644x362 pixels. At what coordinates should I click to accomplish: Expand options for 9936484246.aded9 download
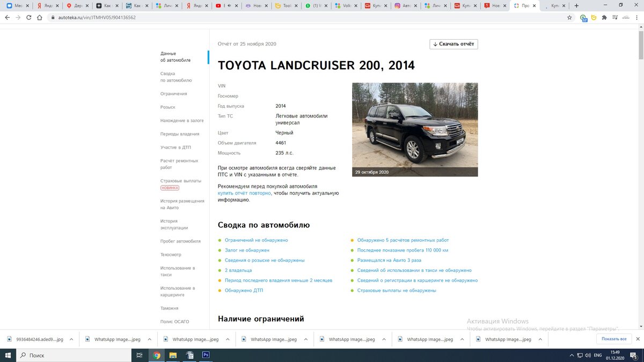click(x=72, y=339)
